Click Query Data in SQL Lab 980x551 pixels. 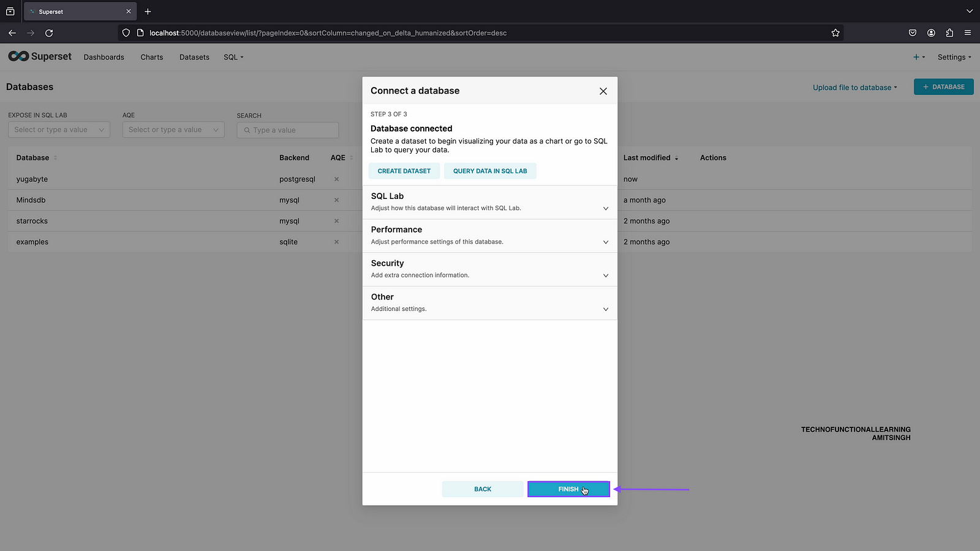(x=490, y=171)
